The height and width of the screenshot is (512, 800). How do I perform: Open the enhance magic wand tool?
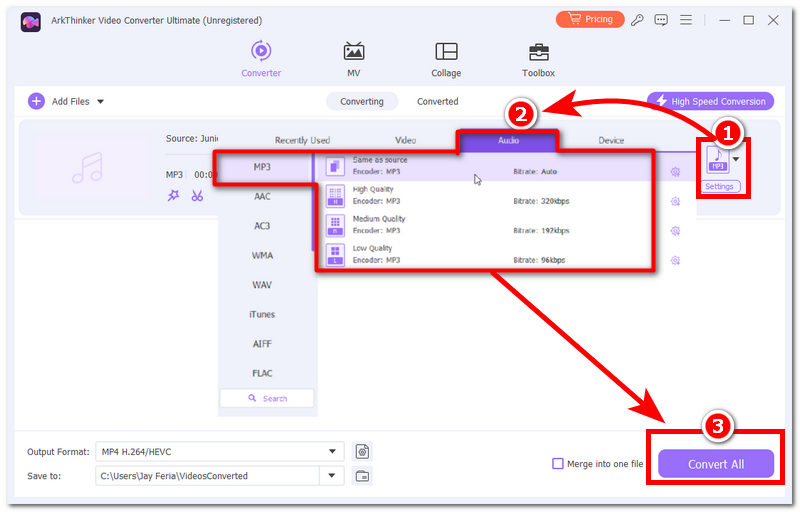[x=173, y=195]
